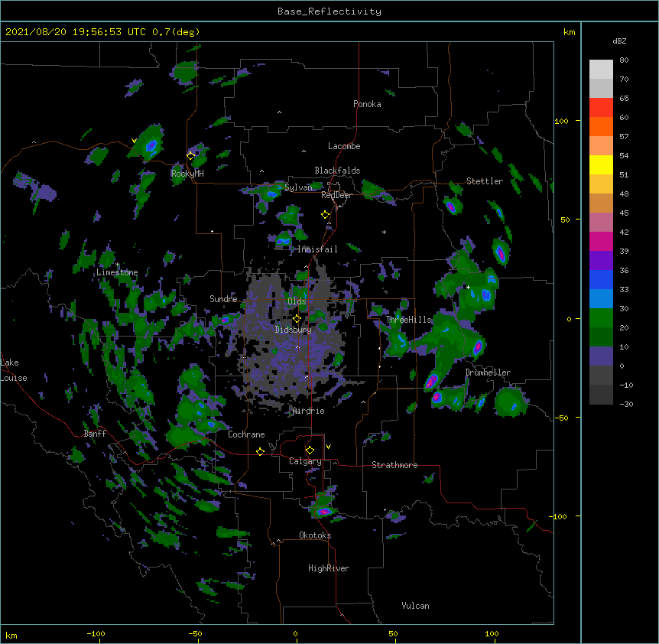The height and width of the screenshot is (644, 659).
Task: Click the Strathmore map label
Action: (394, 465)
